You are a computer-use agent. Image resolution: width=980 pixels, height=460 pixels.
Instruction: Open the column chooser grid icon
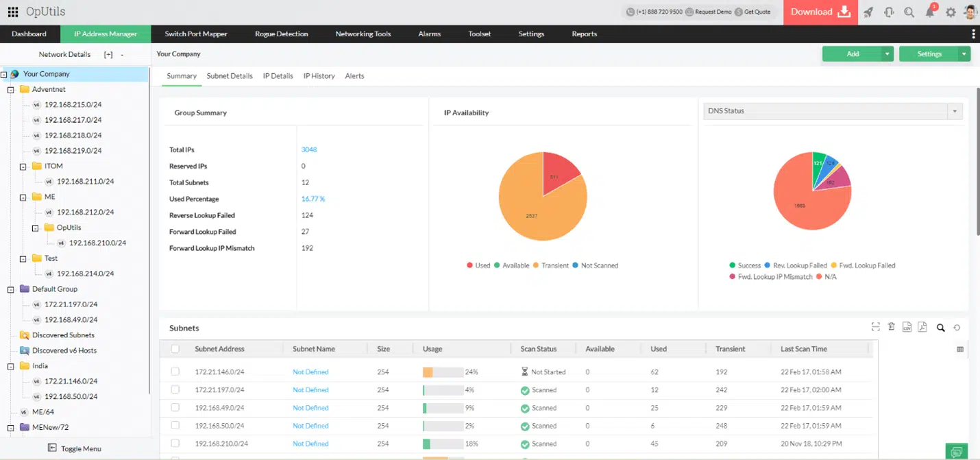tap(960, 350)
